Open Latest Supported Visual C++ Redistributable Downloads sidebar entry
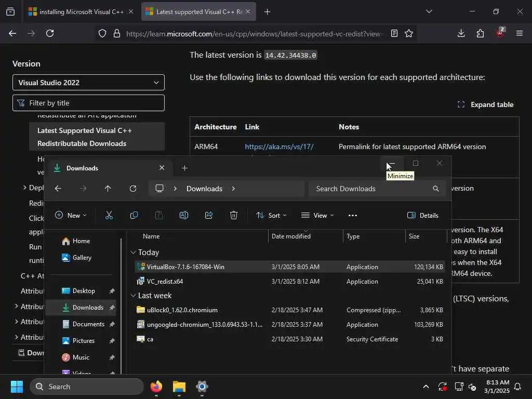 [97, 137]
